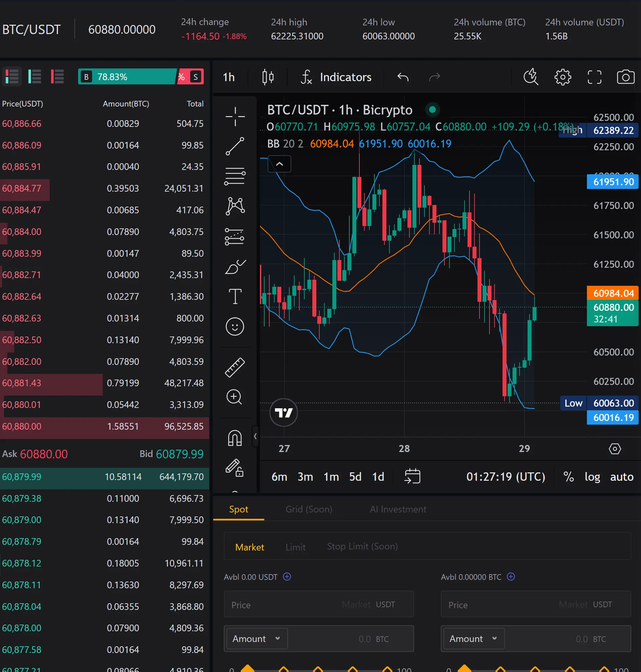Select the trend line drawing tool
641x672 pixels.
(x=235, y=146)
